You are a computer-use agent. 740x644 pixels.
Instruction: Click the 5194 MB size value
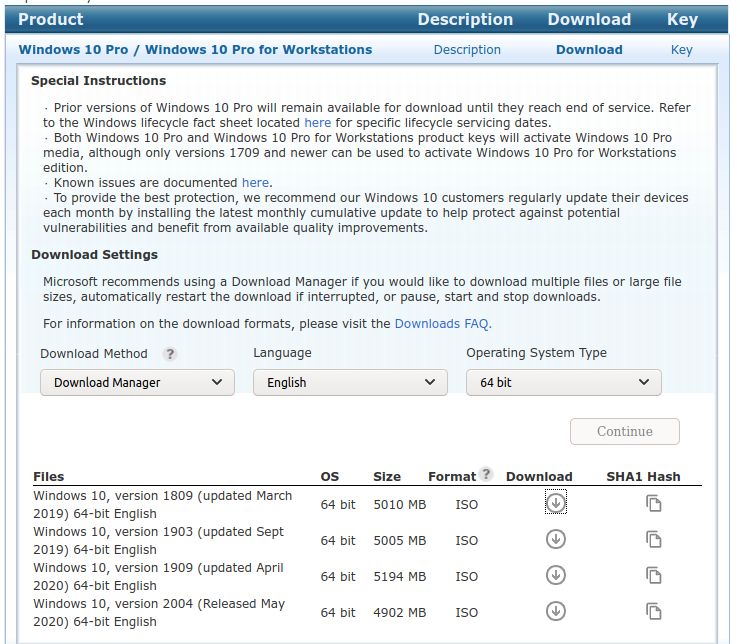coord(400,577)
